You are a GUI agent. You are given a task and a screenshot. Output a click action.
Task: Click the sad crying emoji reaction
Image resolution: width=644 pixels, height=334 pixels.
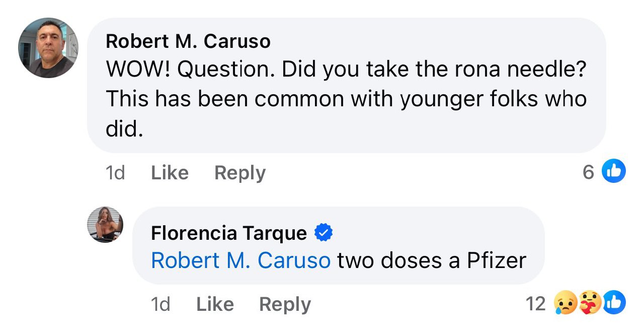(565, 304)
